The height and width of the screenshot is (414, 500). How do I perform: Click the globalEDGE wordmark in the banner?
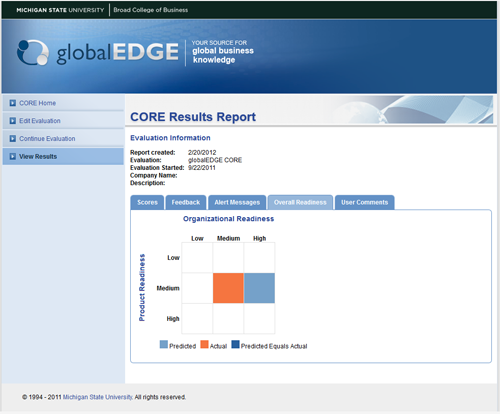pos(117,53)
